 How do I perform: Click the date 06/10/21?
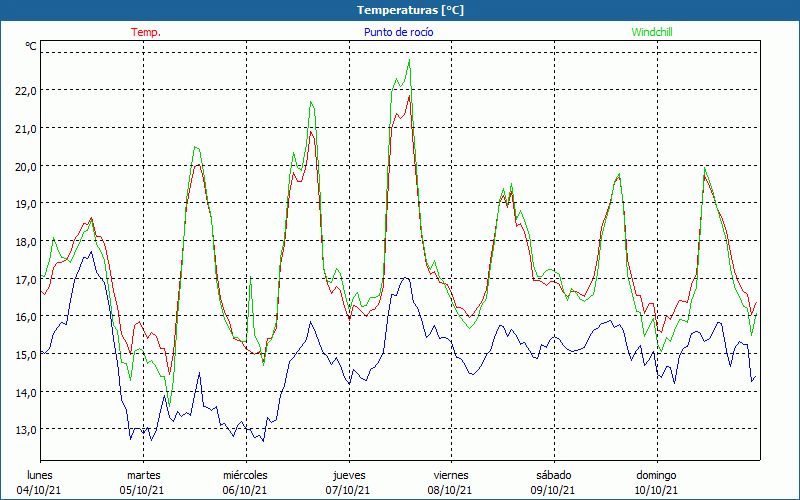(245, 490)
